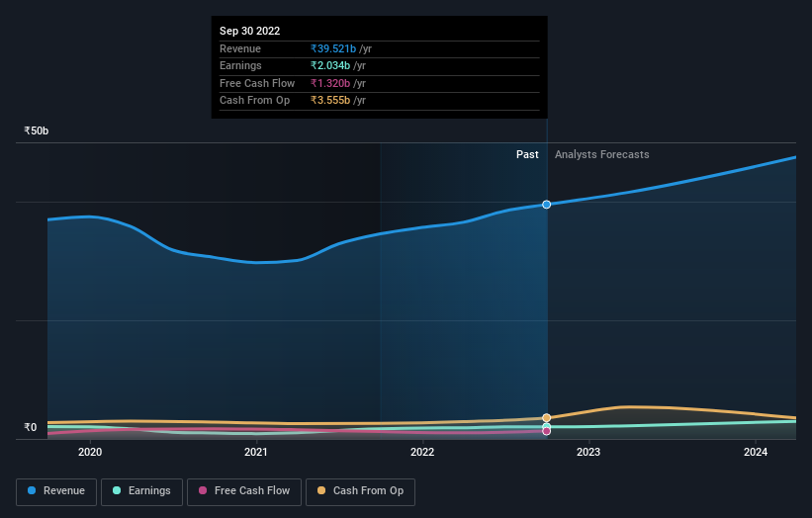Click the Analysts Forecasts label

[x=601, y=154]
